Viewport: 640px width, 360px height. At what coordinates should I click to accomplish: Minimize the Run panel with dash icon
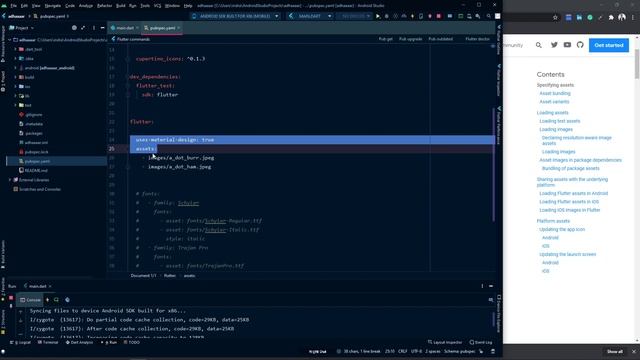pos(491,286)
